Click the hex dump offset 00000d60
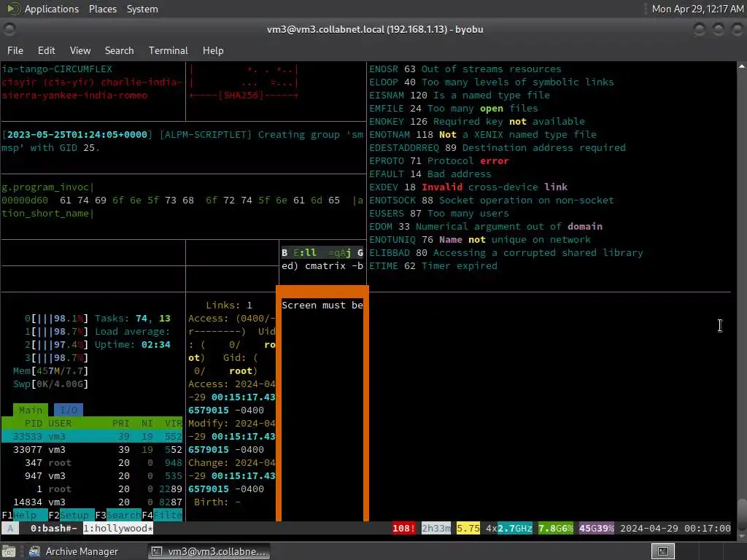The height and width of the screenshot is (560, 747). 25,201
